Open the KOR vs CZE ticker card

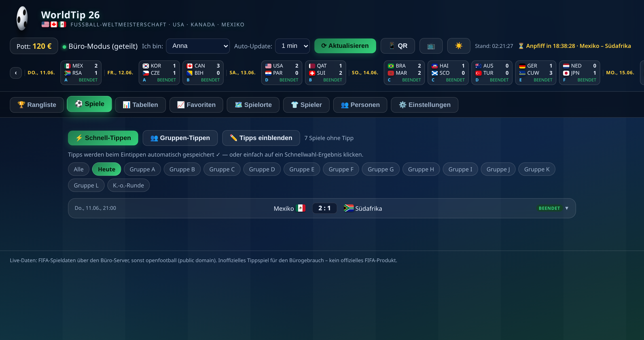coord(159,73)
